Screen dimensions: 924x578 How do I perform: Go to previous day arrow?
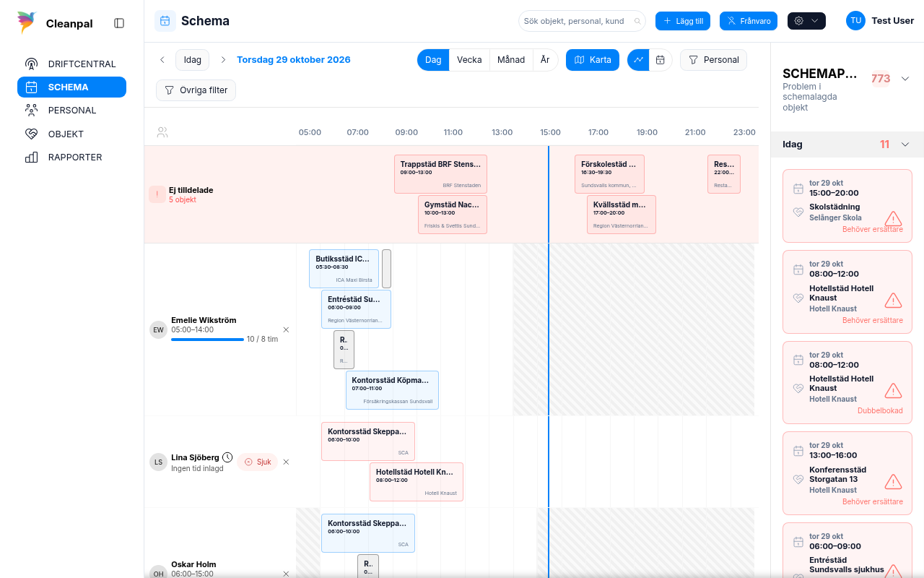tap(162, 60)
